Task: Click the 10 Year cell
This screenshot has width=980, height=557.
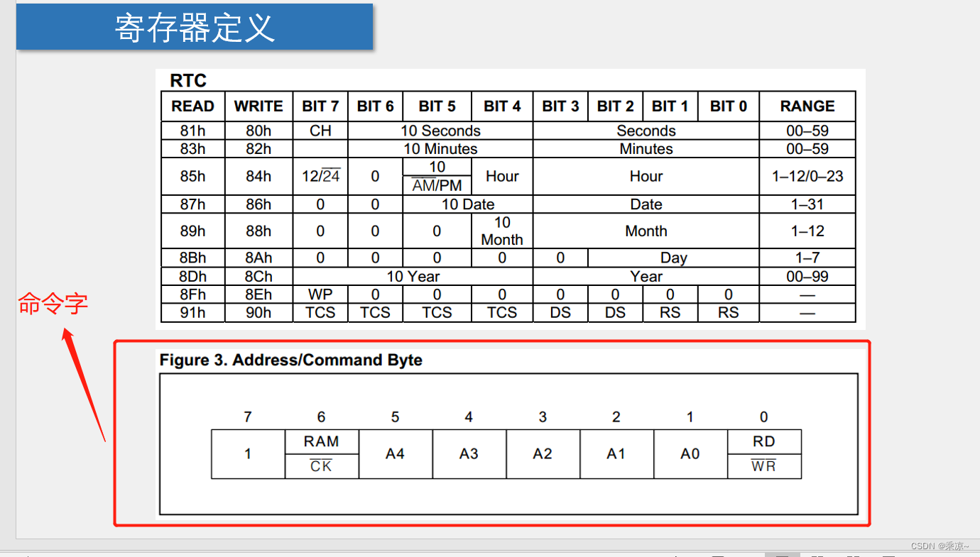Action: click(413, 277)
